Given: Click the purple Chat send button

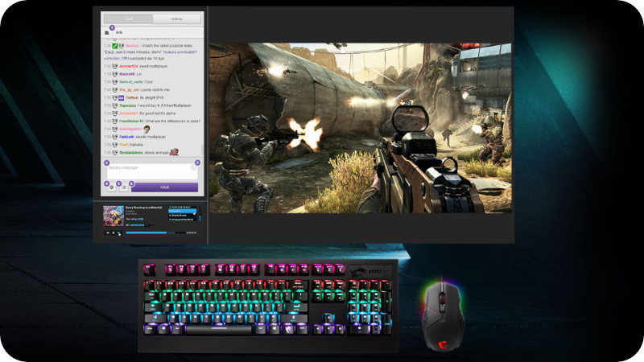Looking at the screenshot, I should (x=165, y=187).
